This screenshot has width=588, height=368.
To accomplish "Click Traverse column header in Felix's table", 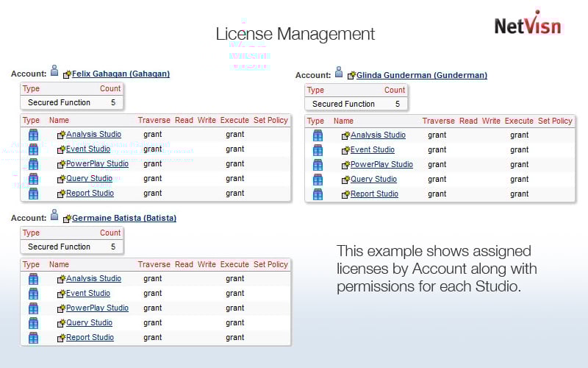I will 154,120.
